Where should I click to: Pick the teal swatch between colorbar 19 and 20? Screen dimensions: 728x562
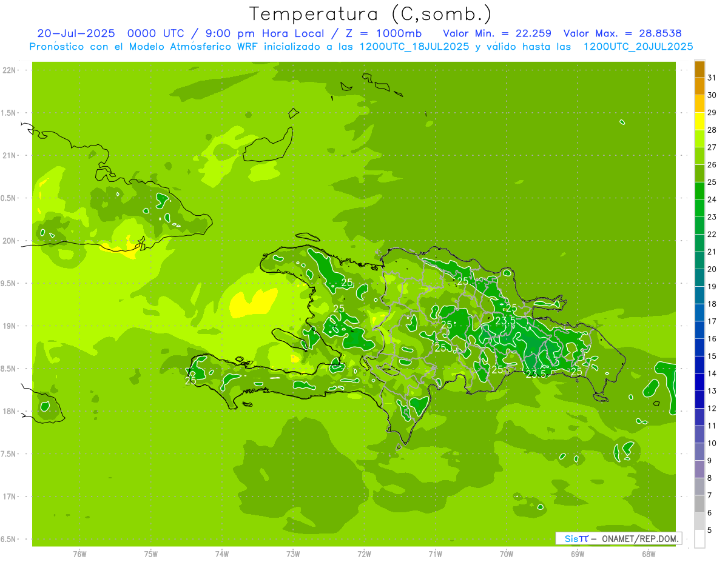[700, 278]
